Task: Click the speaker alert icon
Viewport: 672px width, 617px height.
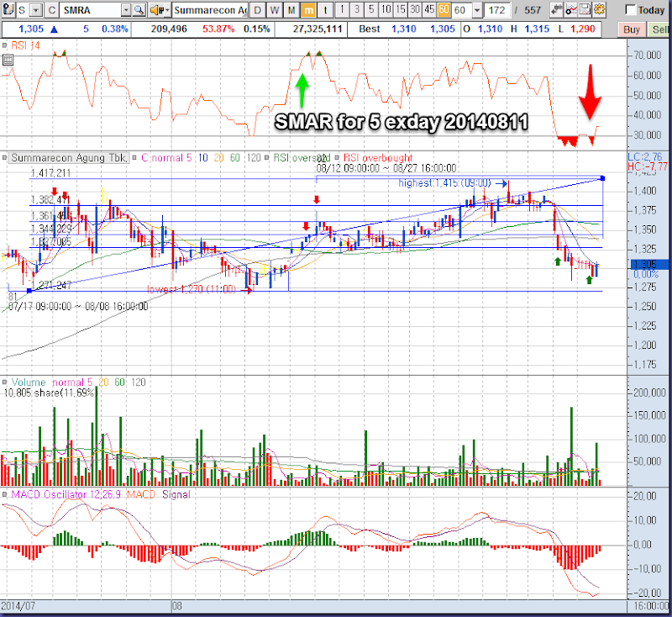Action: (156, 10)
